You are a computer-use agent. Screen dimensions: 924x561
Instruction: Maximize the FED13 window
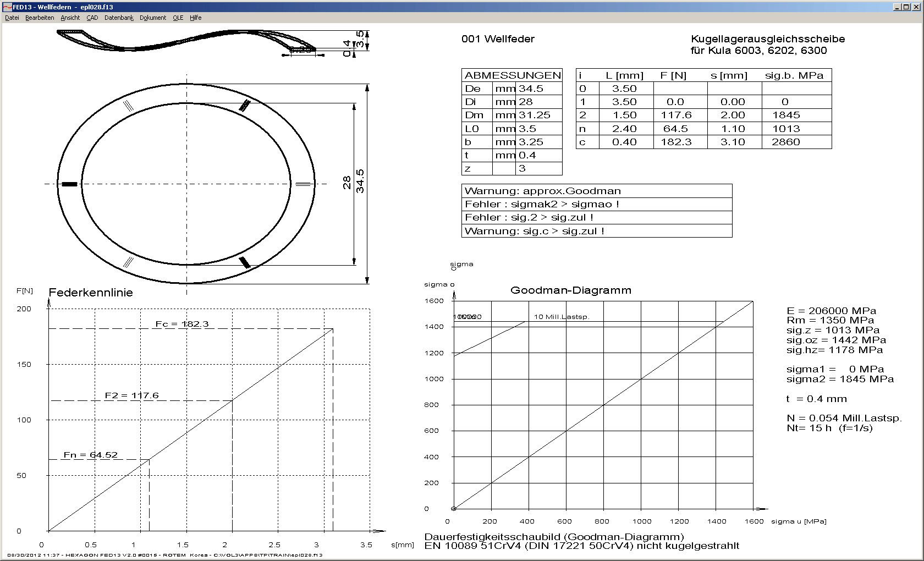click(906, 7)
